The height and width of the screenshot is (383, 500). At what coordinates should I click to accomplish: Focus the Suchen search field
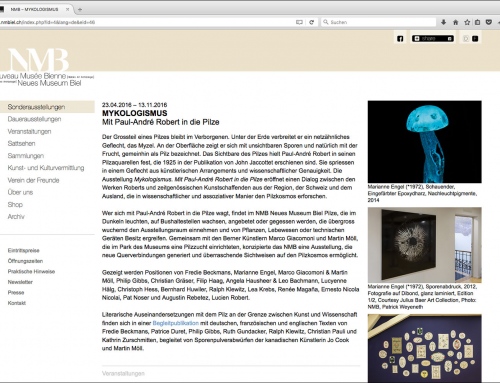point(378,22)
